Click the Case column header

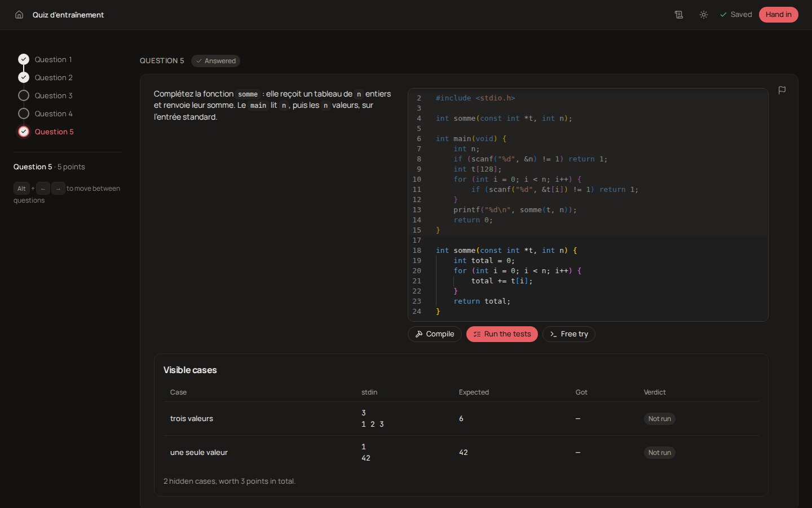click(178, 392)
